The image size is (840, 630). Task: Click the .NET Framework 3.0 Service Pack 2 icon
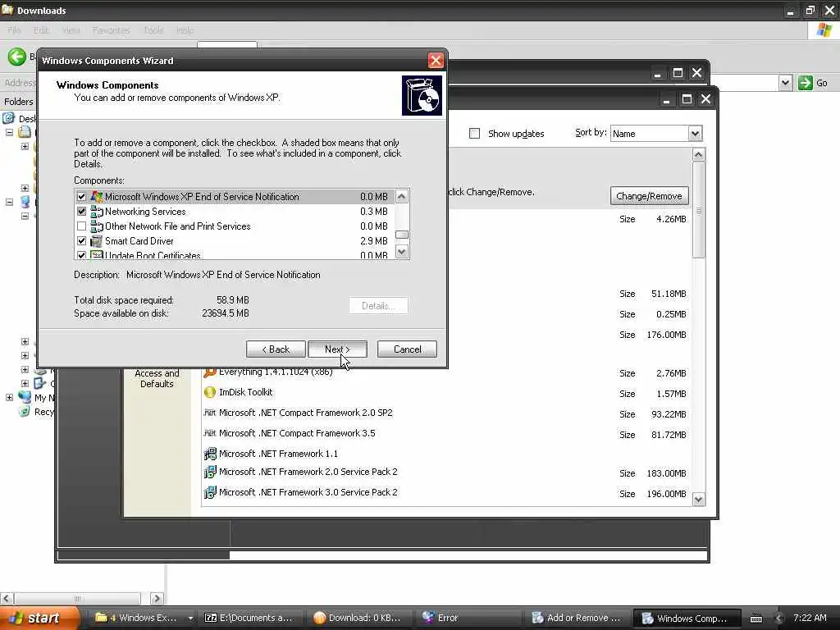pyautogui.click(x=210, y=492)
